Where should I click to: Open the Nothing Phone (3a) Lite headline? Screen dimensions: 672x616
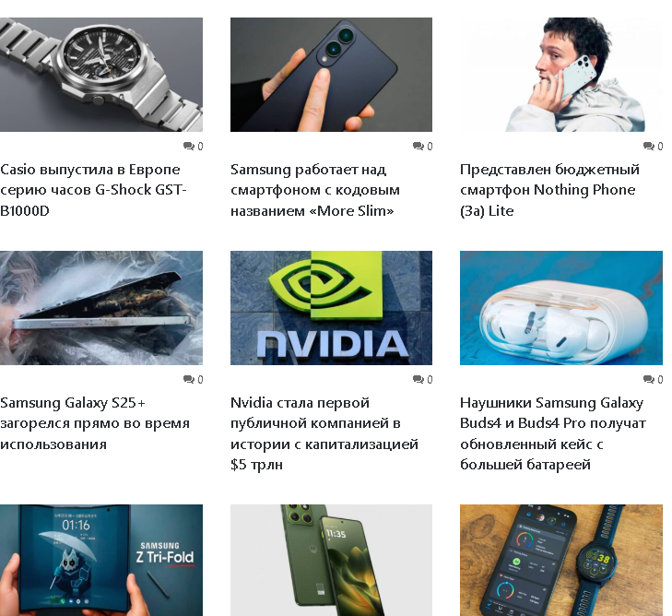[x=549, y=190]
